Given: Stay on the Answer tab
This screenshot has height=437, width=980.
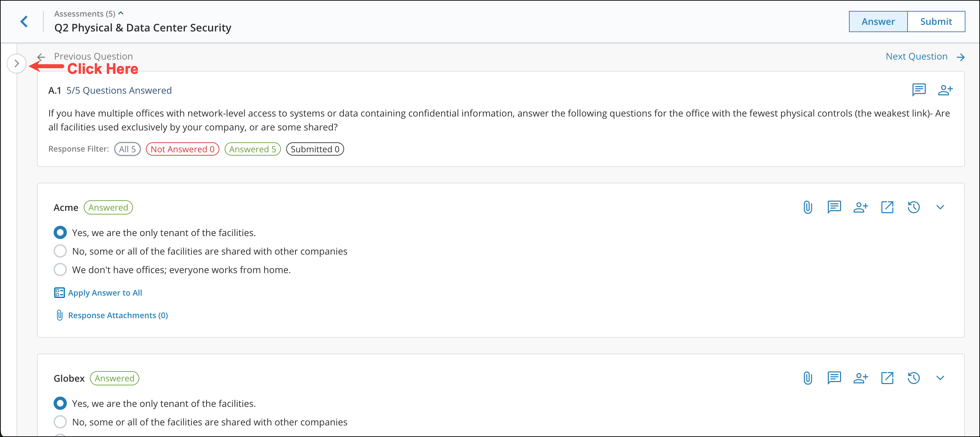Looking at the screenshot, I should 878,21.
